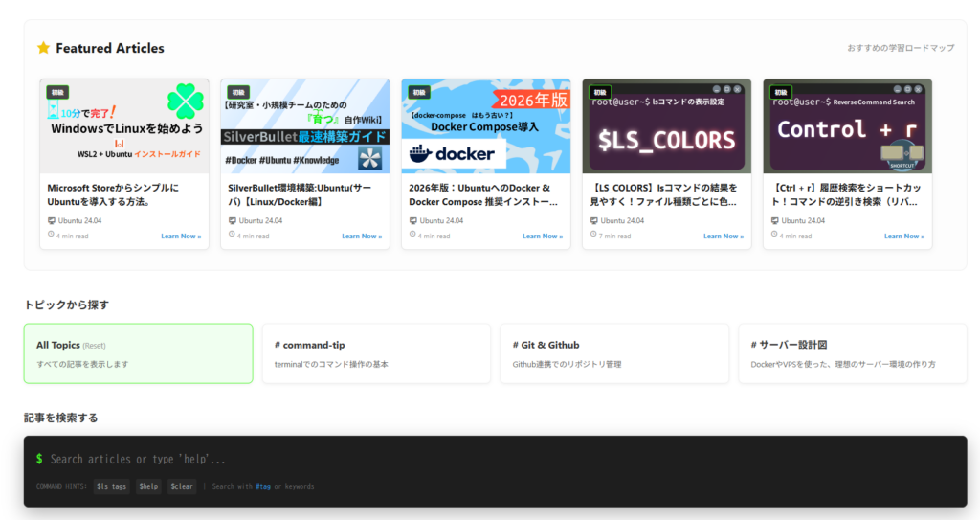Click the $clear command hint
Image resolution: width=980 pixels, height=520 pixels.
[x=182, y=486]
